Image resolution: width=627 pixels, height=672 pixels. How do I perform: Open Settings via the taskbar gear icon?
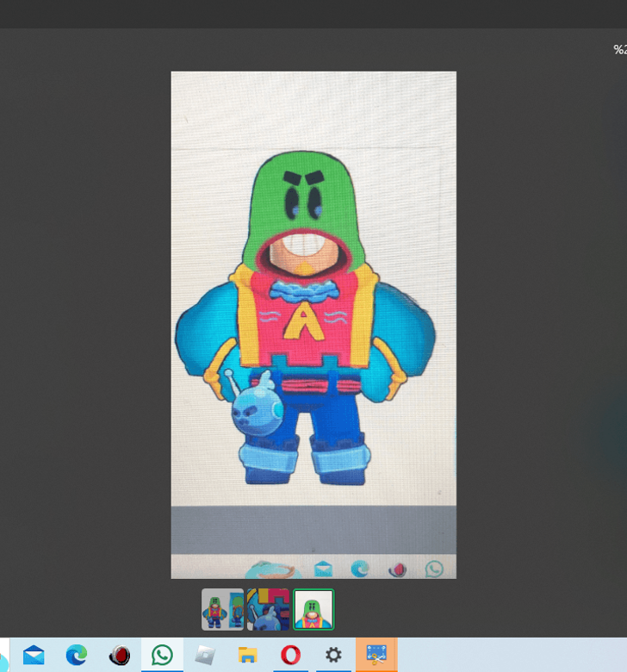click(333, 656)
